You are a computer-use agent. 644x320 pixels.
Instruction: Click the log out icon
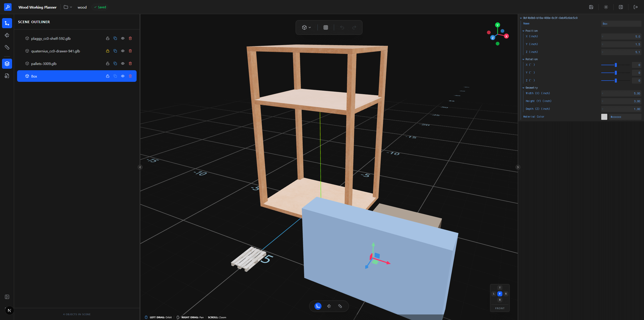click(636, 7)
